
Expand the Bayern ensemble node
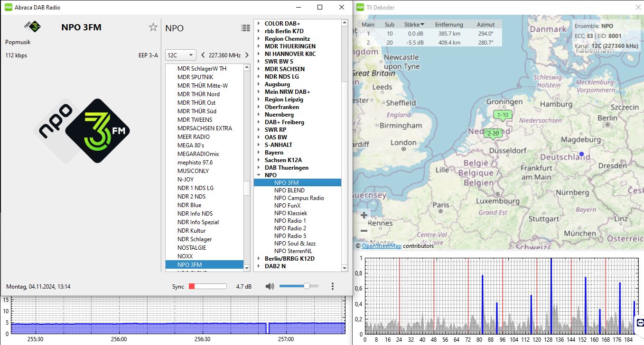tap(259, 153)
